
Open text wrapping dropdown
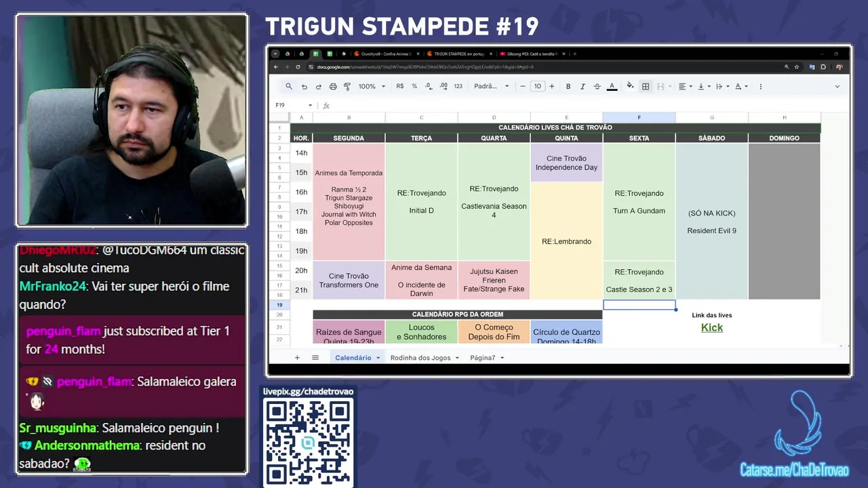722,86
